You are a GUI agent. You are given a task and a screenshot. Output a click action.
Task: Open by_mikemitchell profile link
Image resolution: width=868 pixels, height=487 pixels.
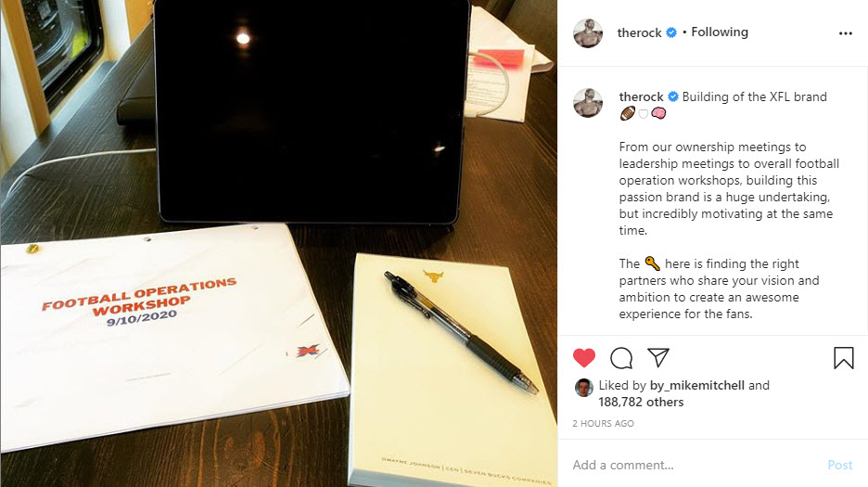coord(697,386)
